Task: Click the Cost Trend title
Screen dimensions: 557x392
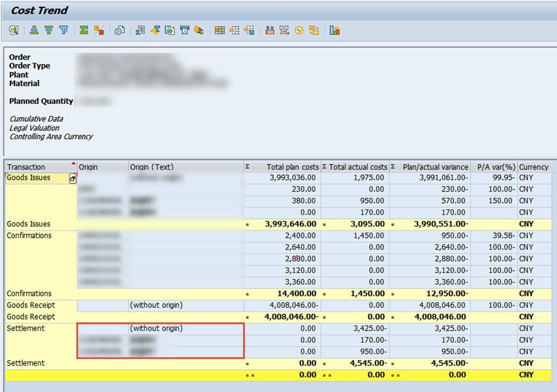Action: tap(39, 11)
